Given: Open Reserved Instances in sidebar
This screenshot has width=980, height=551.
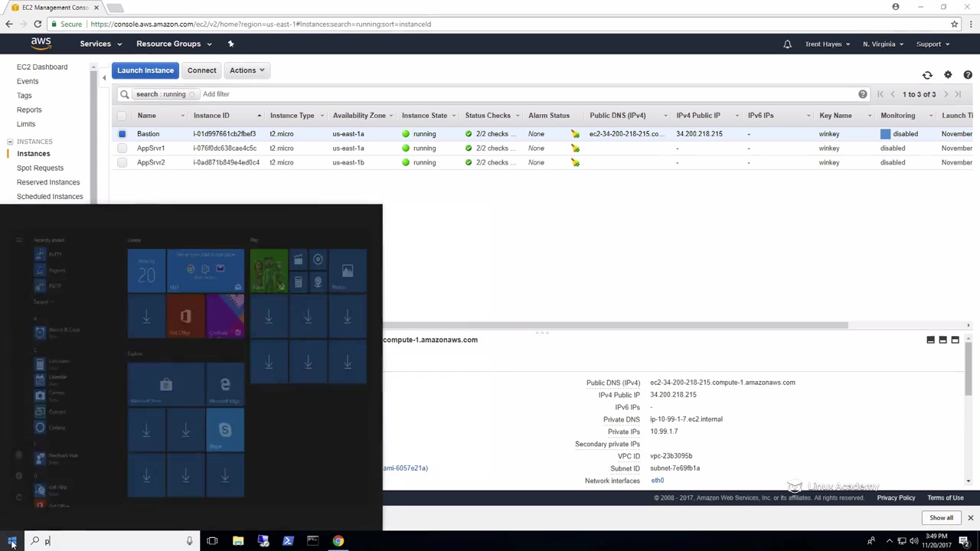Looking at the screenshot, I should [48, 182].
